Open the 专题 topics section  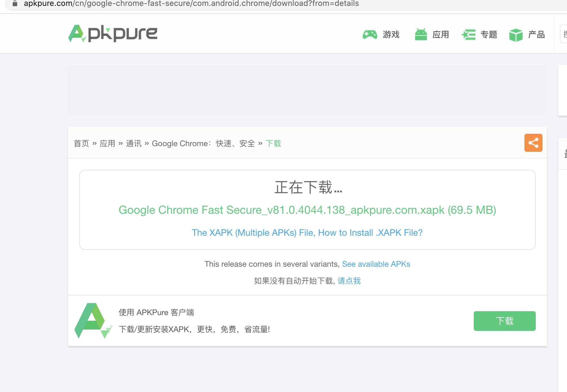pyautogui.click(x=489, y=35)
